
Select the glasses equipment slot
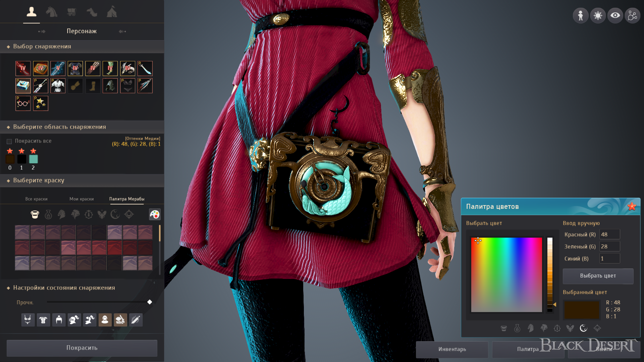(23, 103)
